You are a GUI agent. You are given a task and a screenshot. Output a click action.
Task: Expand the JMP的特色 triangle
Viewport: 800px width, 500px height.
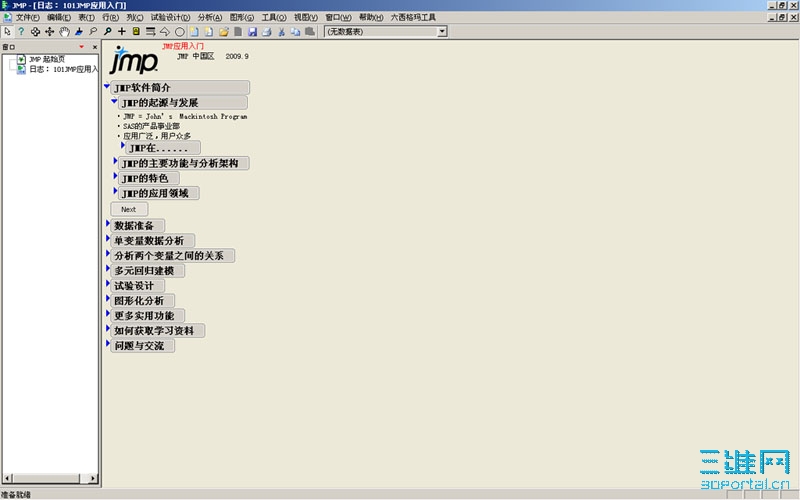pos(115,176)
